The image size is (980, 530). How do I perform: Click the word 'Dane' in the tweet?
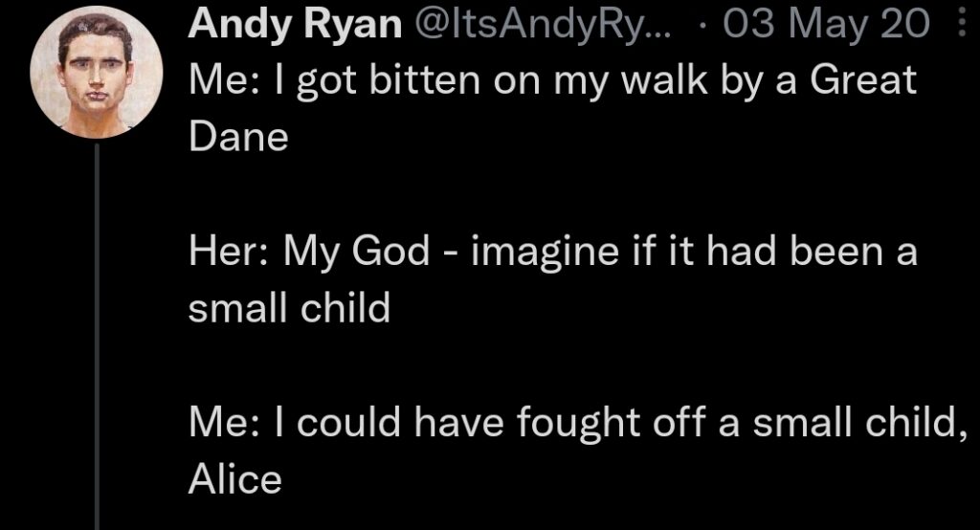coord(238,137)
